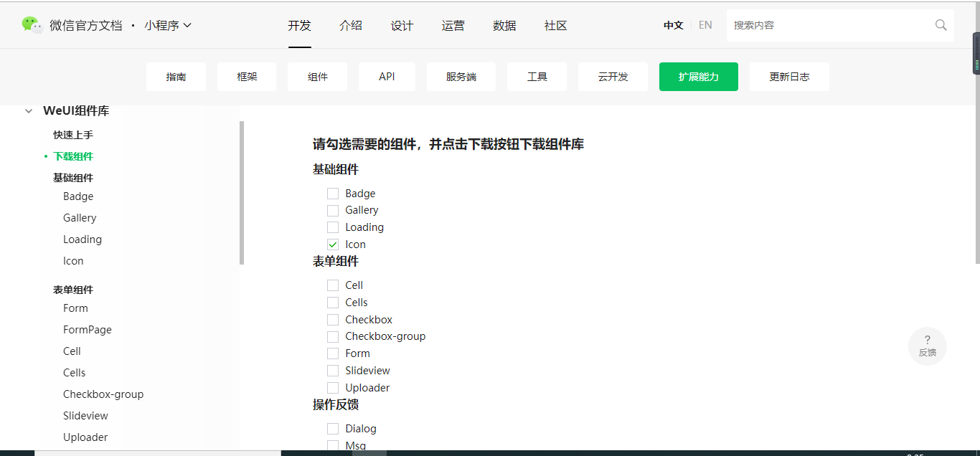Check the Checkbox-group component checkbox
The image size is (980, 456).
point(333,336)
